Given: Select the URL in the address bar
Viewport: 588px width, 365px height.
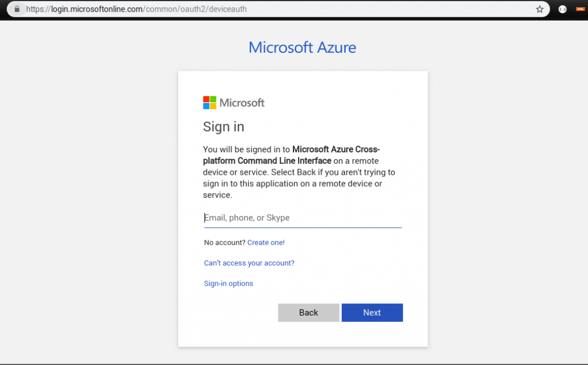Looking at the screenshot, I should pyautogui.click(x=137, y=9).
